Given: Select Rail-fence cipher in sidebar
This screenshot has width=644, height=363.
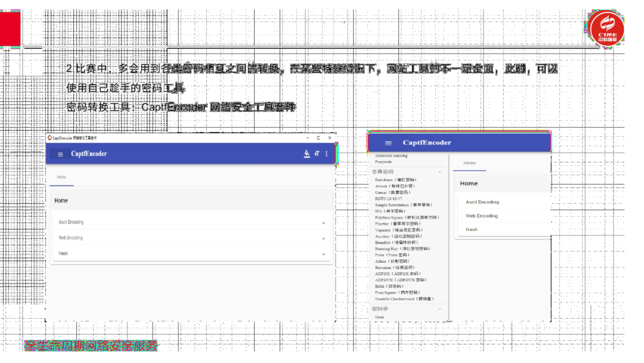Looking at the screenshot, I should pos(396,180).
